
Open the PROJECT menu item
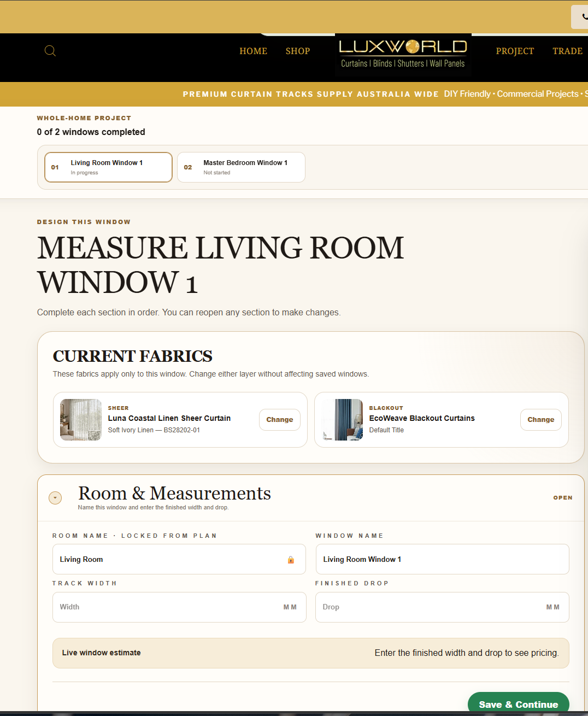click(515, 51)
